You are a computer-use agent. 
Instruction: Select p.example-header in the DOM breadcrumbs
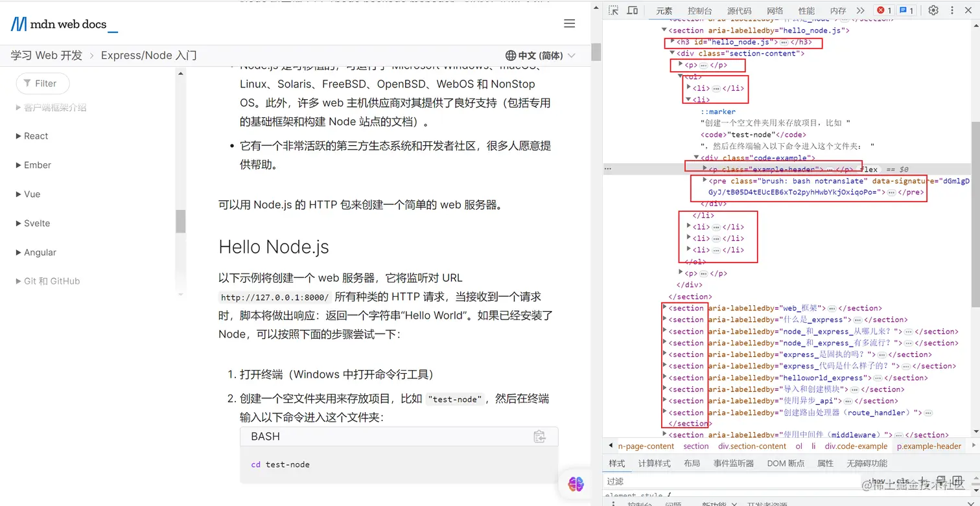click(929, 446)
